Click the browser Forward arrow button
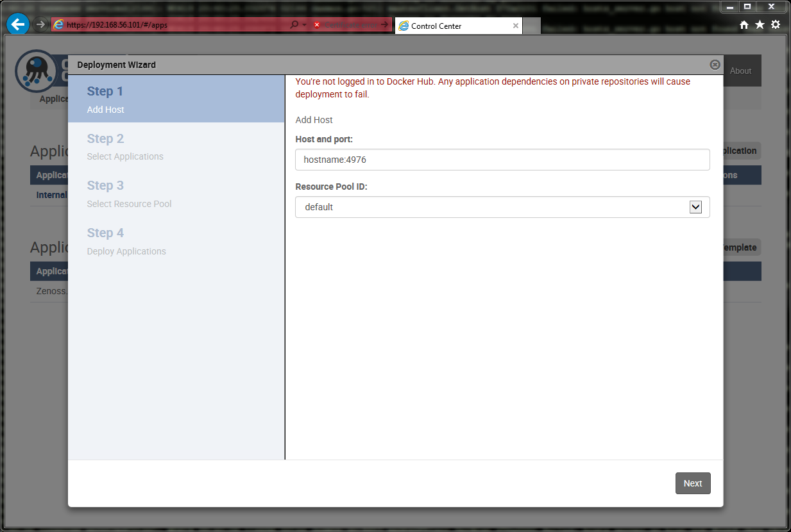791x532 pixels. coord(40,24)
